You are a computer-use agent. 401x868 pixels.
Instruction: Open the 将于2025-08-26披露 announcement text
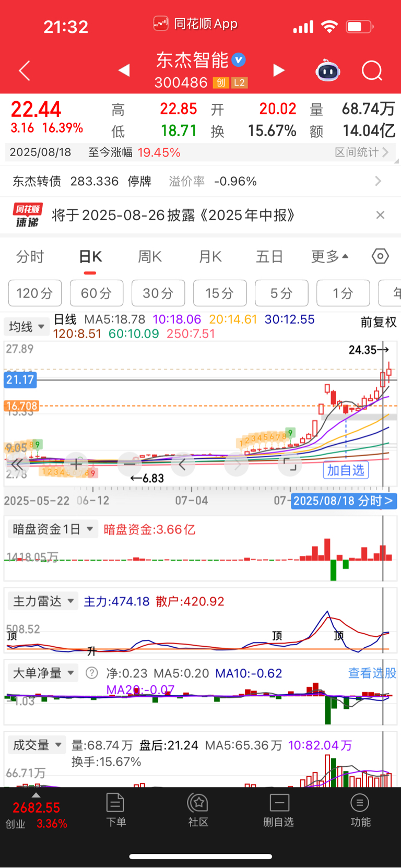click(x=173, y=215)
